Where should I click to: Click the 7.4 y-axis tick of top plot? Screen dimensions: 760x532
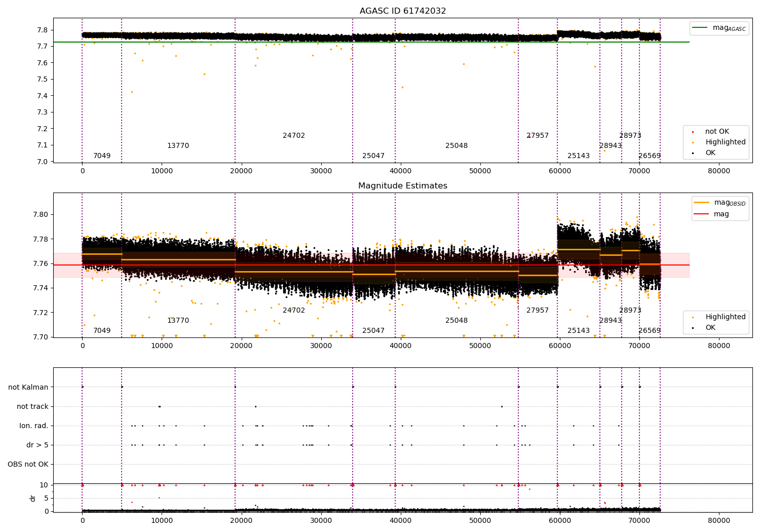coord(43,96)
